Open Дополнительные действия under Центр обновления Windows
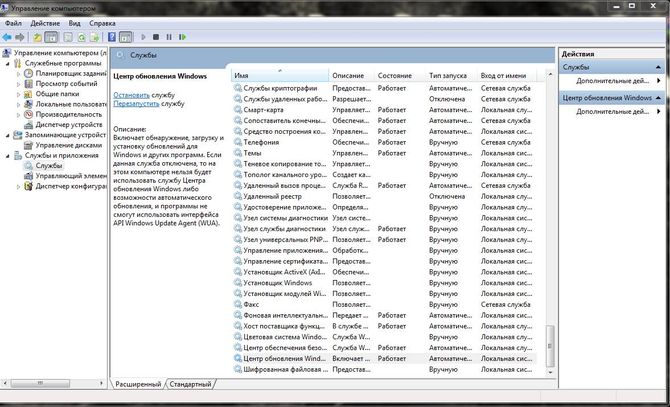This screenshot has width=670, height=407. 612,111
